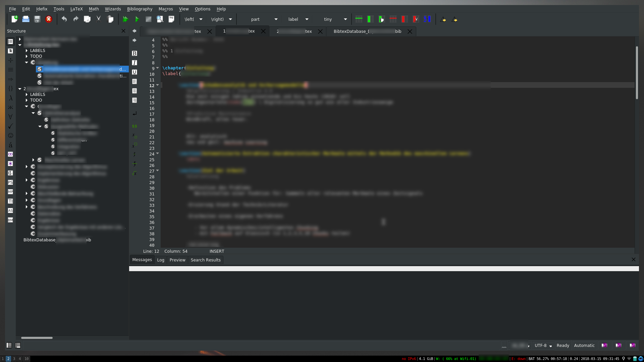Align table columns with the blue icon
This screenshot has height=362, width=644.
[x=427, y=19]
